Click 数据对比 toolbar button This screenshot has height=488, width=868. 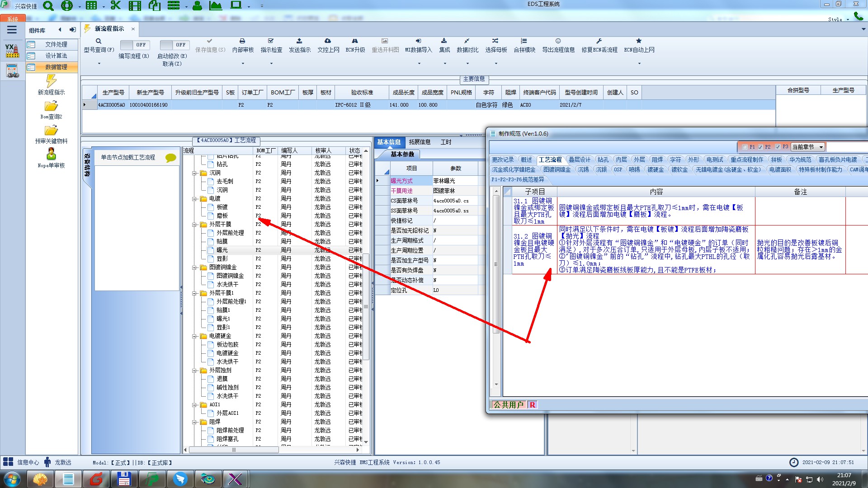[x=467, y=46]
